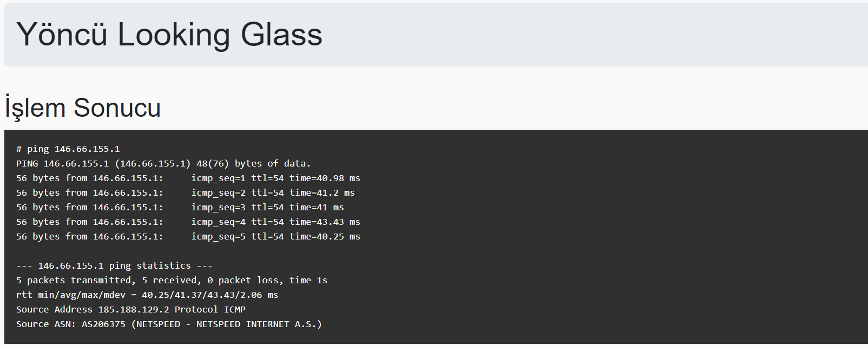Click the 'Protocol ICMP' text
This screenshot has width=868, height=346.
(x=210, y=309)
